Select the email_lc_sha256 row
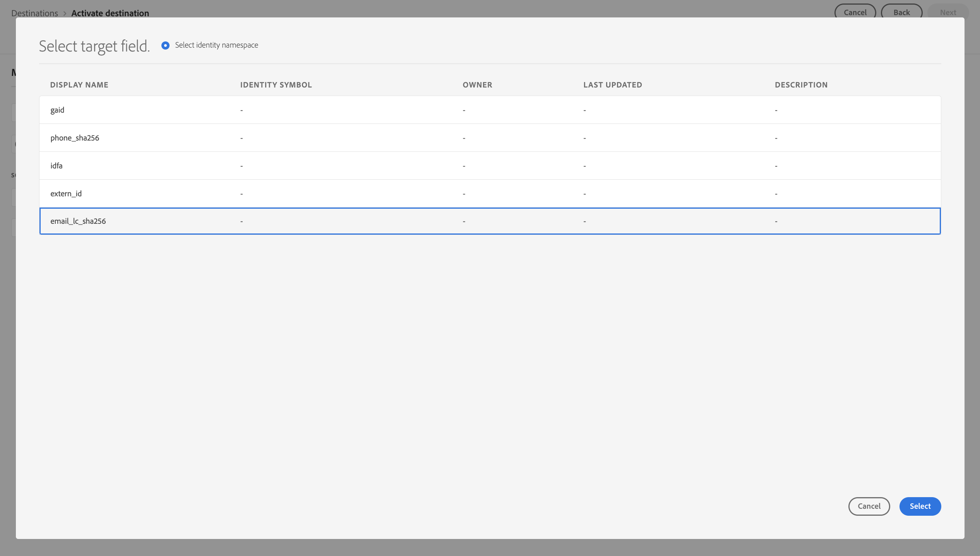The image size is (980, 556). [490, 221]
